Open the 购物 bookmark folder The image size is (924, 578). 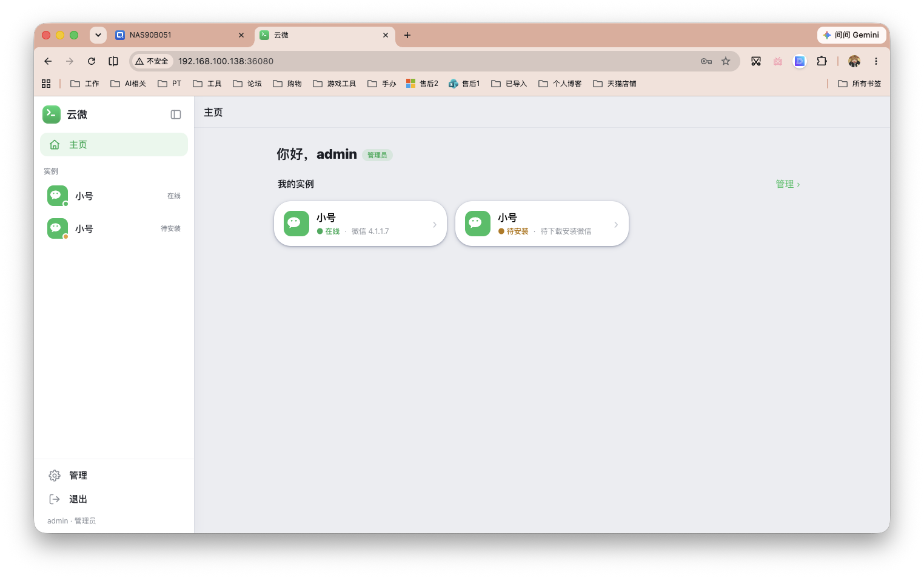(287, 84)
